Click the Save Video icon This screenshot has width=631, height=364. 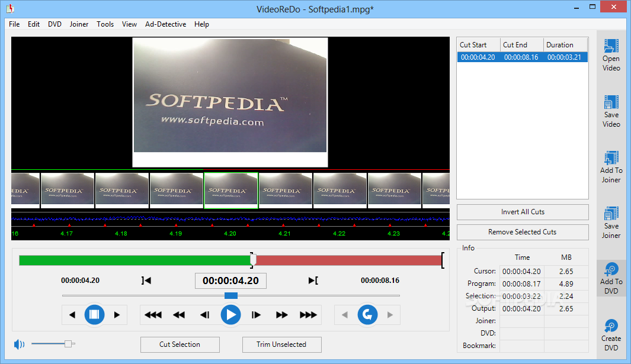(611, 102)
